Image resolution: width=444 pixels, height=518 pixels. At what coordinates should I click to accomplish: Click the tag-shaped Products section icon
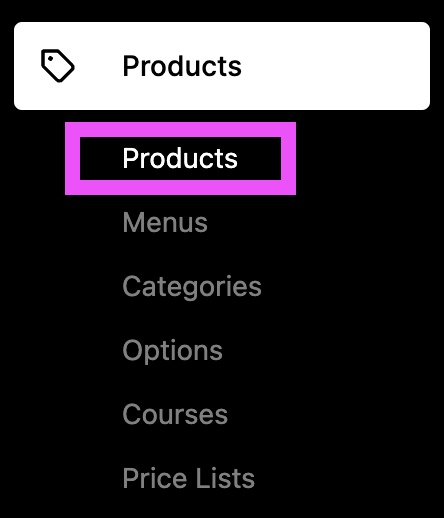coord(58,66)
